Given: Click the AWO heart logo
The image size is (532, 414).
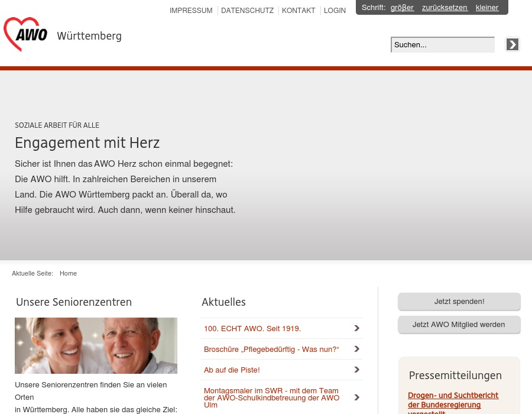Looking at the screenshot, I should click(x=25, y=34).
